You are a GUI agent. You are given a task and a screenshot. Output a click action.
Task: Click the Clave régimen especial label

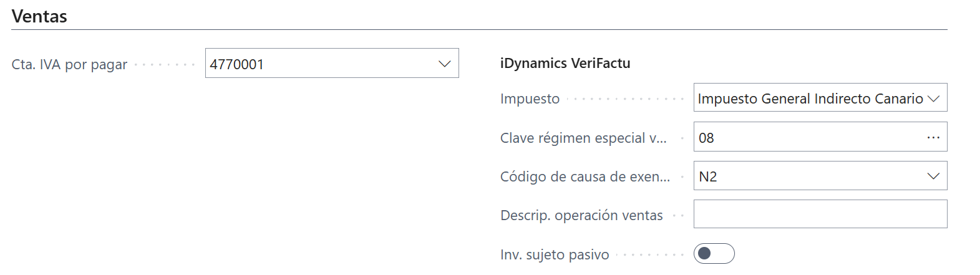coord(583,138)
